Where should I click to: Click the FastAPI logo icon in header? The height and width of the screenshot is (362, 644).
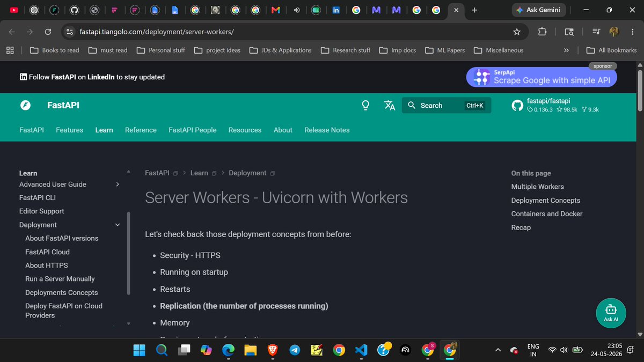pos(25,105)
